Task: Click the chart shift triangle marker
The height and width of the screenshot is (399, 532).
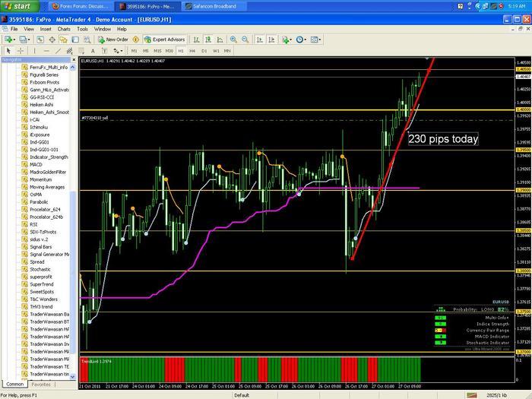Action: click(x=427, y=59)
